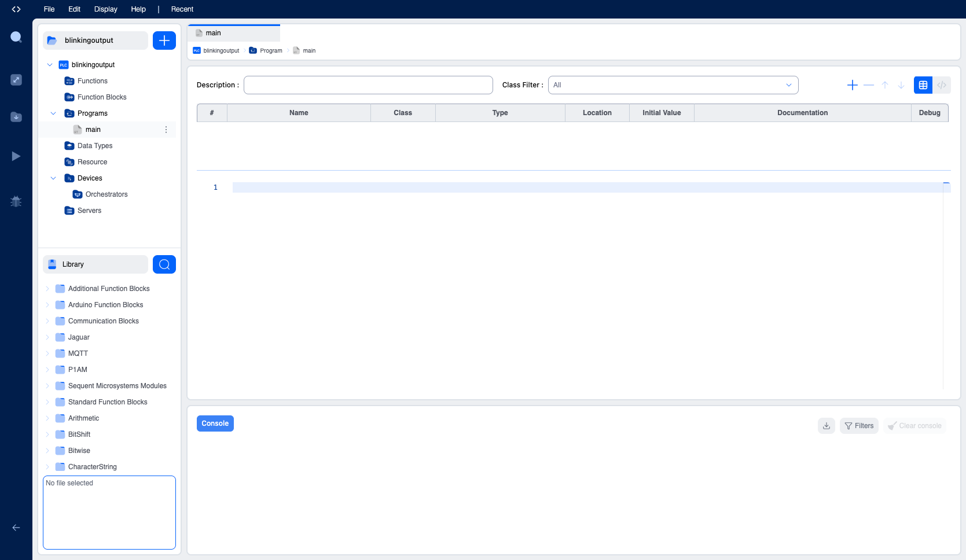
Task: Click the Clear console button
Action: (x=915, y=426)
